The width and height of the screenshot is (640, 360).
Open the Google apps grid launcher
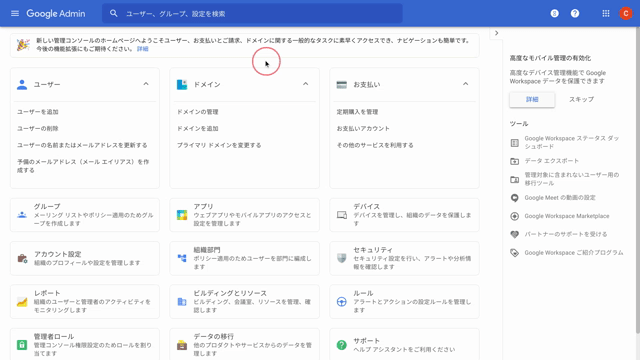point(606,13)
